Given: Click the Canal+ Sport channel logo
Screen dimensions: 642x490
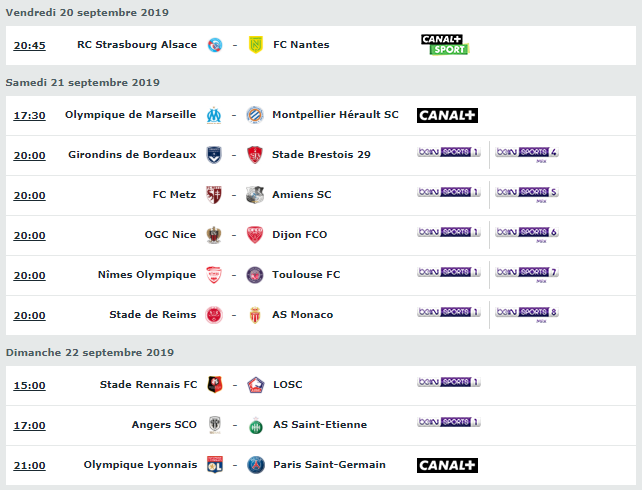Looking at the screenshot, I should click(445, 45).
